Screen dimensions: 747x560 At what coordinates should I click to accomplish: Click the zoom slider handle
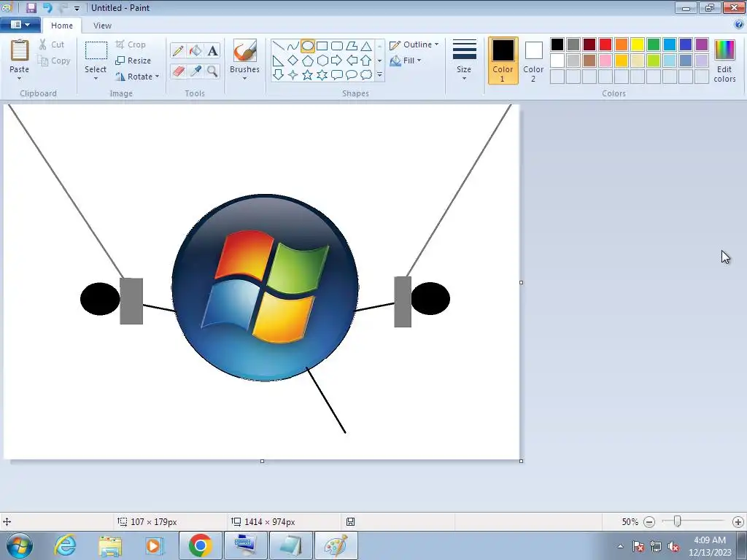point(677,521)
